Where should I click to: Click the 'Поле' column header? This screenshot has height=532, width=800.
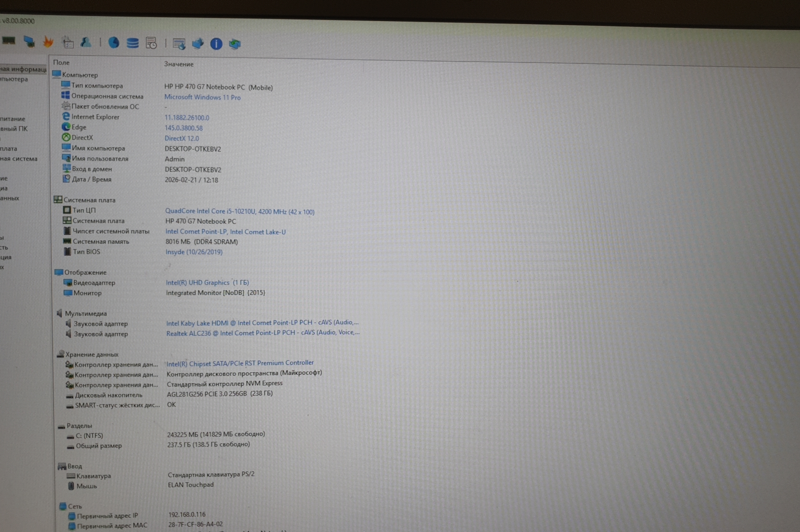pos(62,63)
